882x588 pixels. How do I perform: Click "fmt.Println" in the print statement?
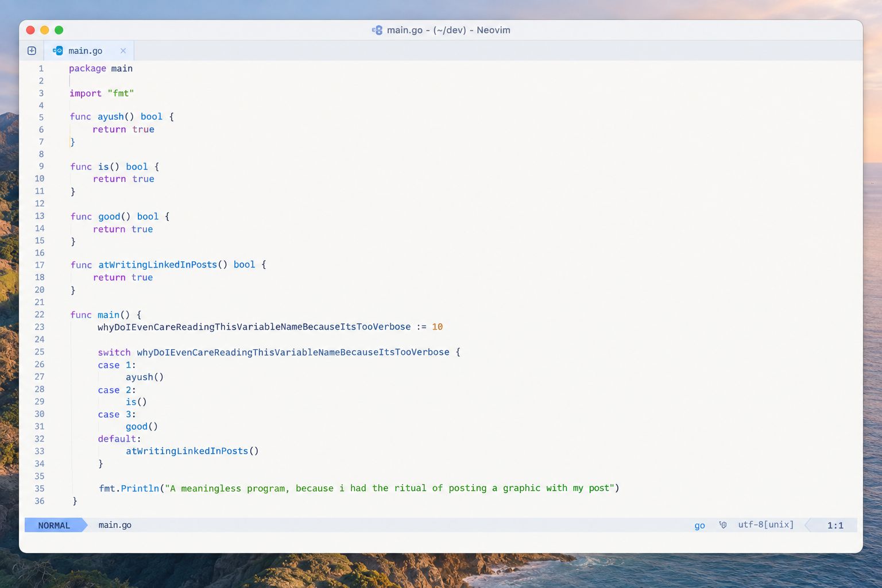tap(129, 489)
